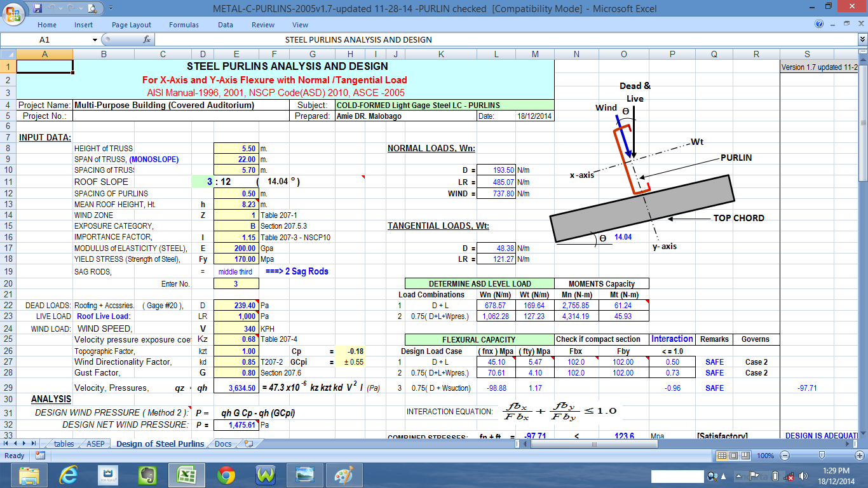Expand the Customize Quick Access Toolbar menu
The image size is (868, 488).
pyautogui.click(x=111, y=8)
